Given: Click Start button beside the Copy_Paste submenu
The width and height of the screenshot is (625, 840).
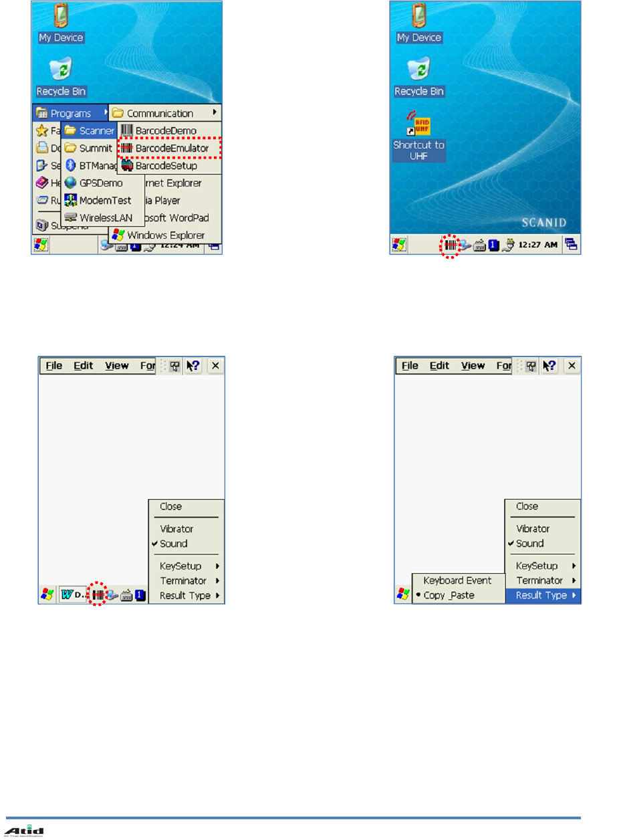Looking at the screenshot, I should pyautogui.click(x=404, y=594).
